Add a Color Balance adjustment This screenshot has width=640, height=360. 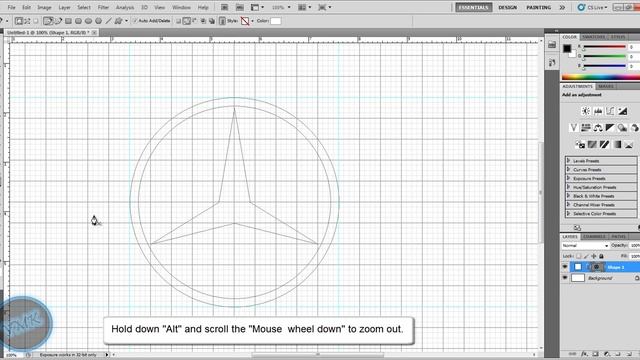(x=598, y=128)
